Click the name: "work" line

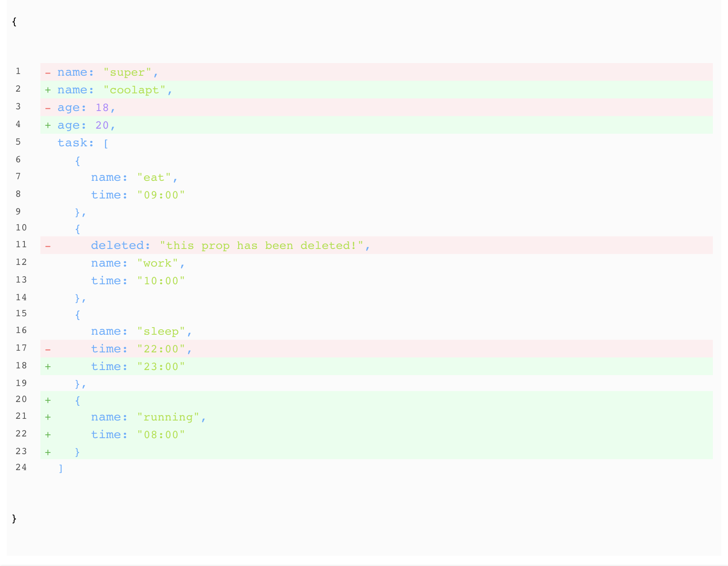138,263
